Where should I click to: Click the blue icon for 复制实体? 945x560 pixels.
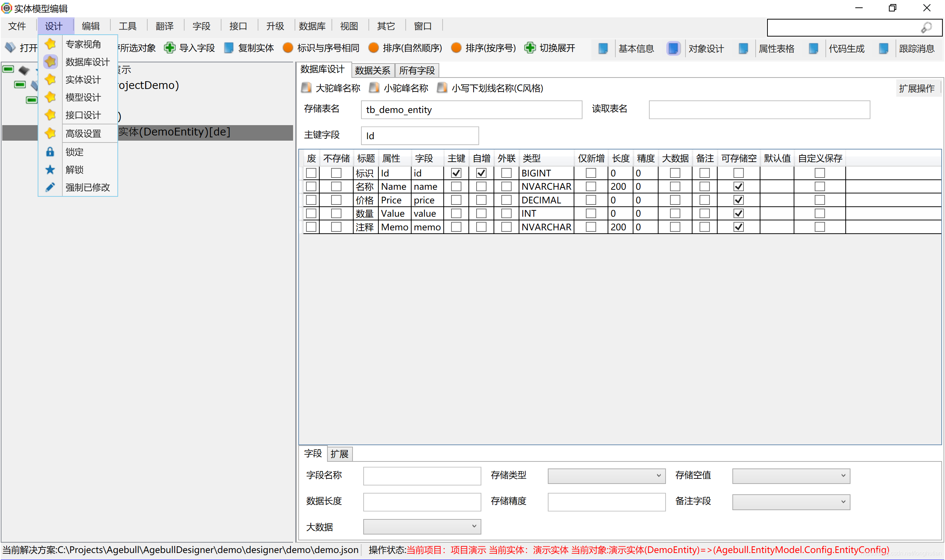[228, 48]
